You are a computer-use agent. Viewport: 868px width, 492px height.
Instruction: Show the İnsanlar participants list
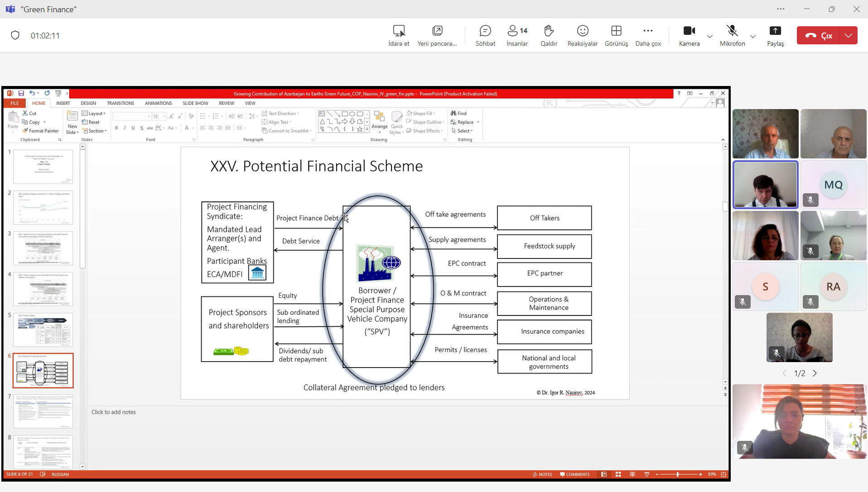coord(517,35)
